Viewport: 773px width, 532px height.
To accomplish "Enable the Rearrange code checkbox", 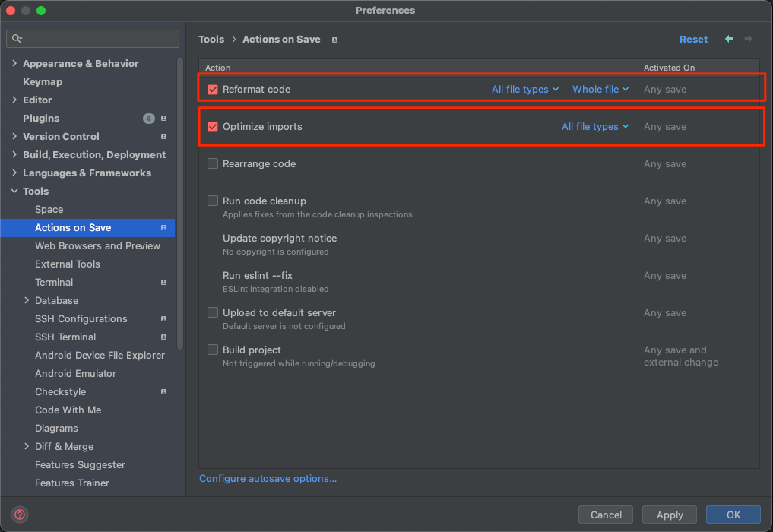I will (x=213, y=163).
